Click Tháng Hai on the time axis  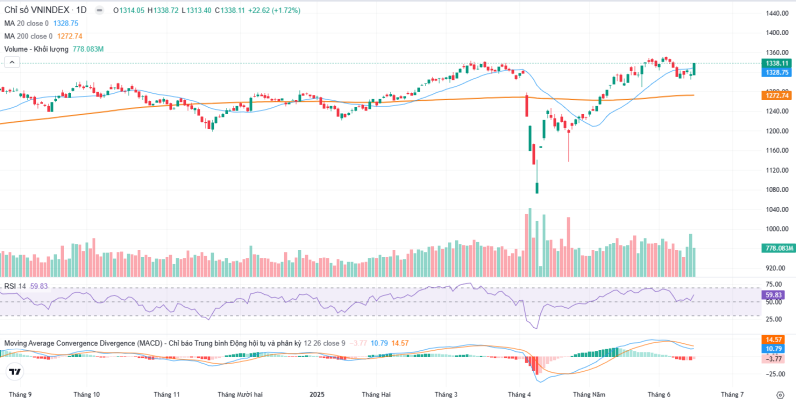click(376, 394)
